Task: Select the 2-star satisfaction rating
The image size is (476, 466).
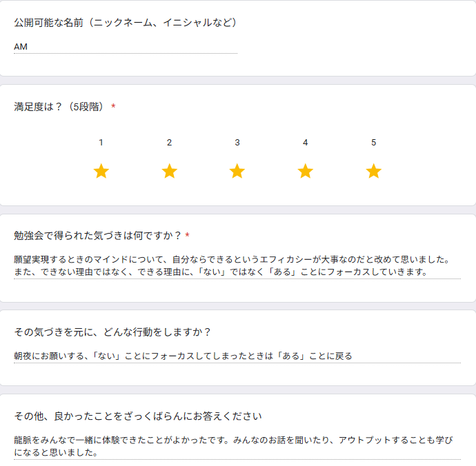Action: pyautogui.click(x=170, y=171)
